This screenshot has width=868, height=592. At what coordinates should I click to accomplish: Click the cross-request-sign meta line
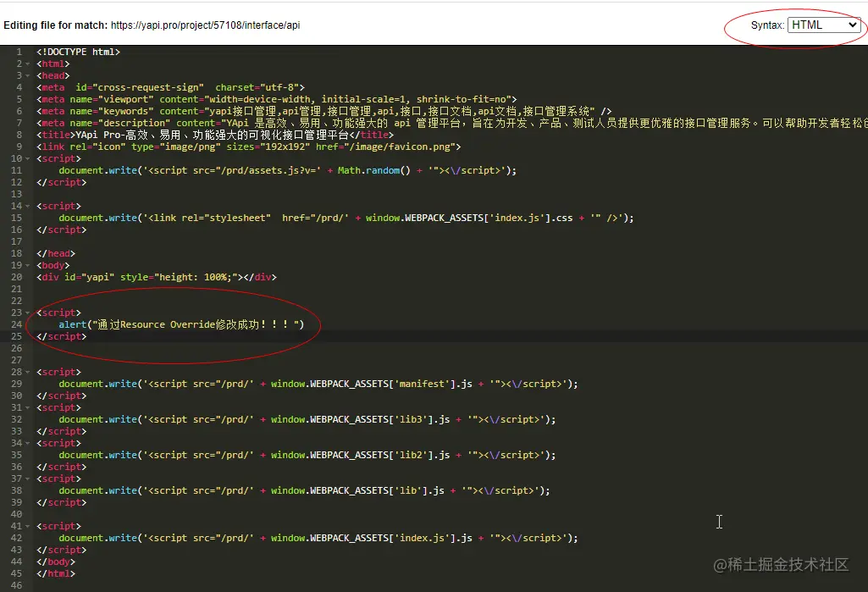click(x=170, y=87)
